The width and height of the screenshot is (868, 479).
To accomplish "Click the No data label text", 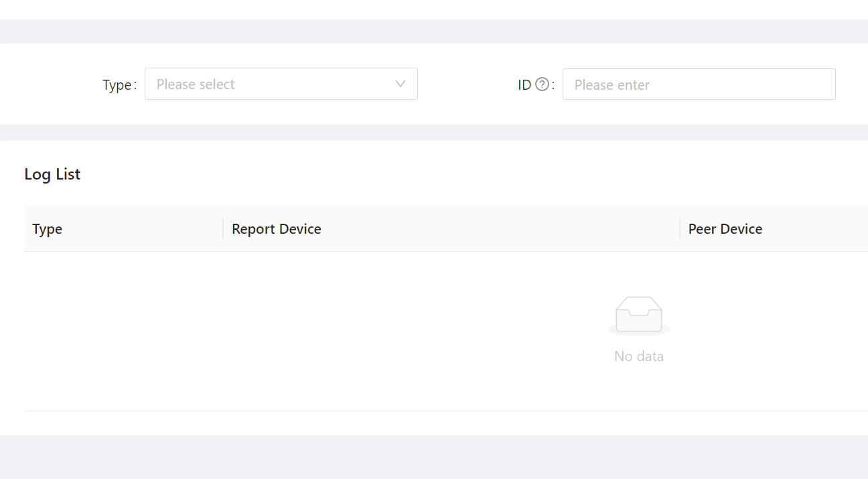I will pos(638,356).
